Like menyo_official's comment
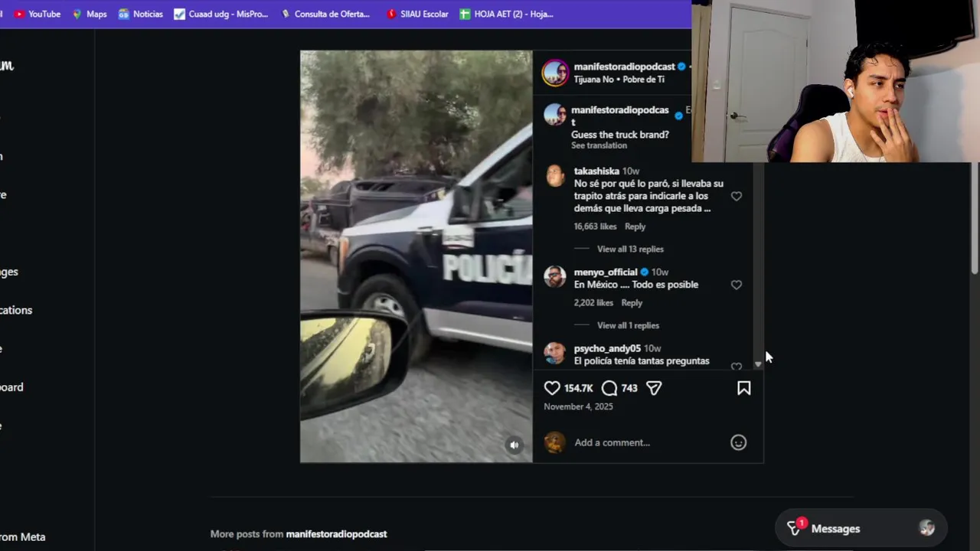The image size is (980, 551). [737, 285]
